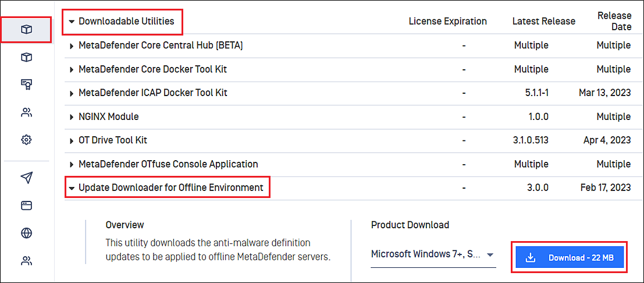This screenshot has width=644, height=283.
Task: Click Multiple latest release in Core Docker Tool Kit row
Action: click(x=531, y=69)
